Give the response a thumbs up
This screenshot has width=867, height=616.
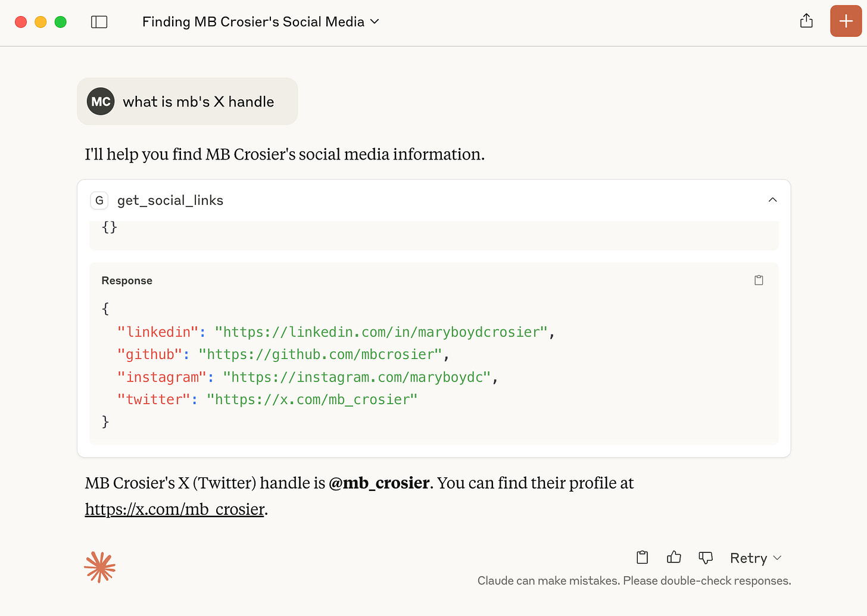673,558
